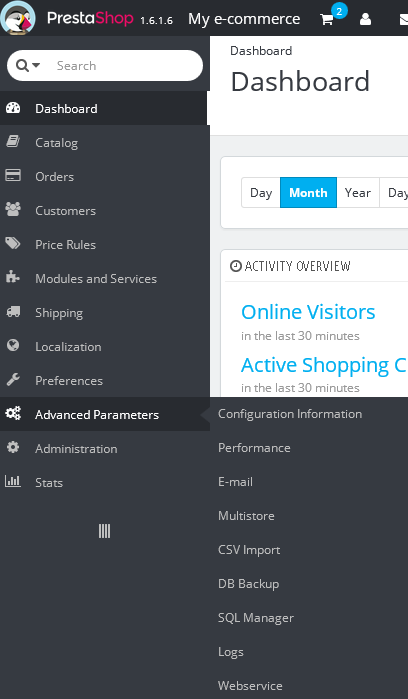Click the PrestaShop puffin logo
Viewport: 408px width, 699px height.
[18, 18]
